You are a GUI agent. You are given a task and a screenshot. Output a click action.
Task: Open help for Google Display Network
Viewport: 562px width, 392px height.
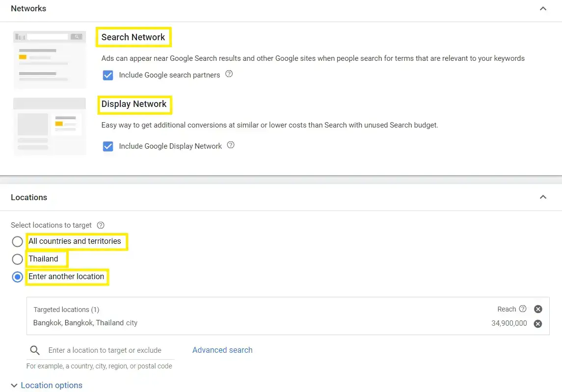pos(231,145)
